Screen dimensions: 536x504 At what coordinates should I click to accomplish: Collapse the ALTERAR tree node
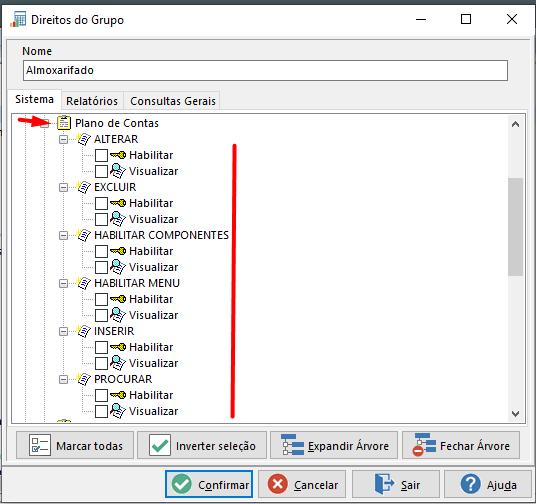pyautogui.click(x=63, y=140)
